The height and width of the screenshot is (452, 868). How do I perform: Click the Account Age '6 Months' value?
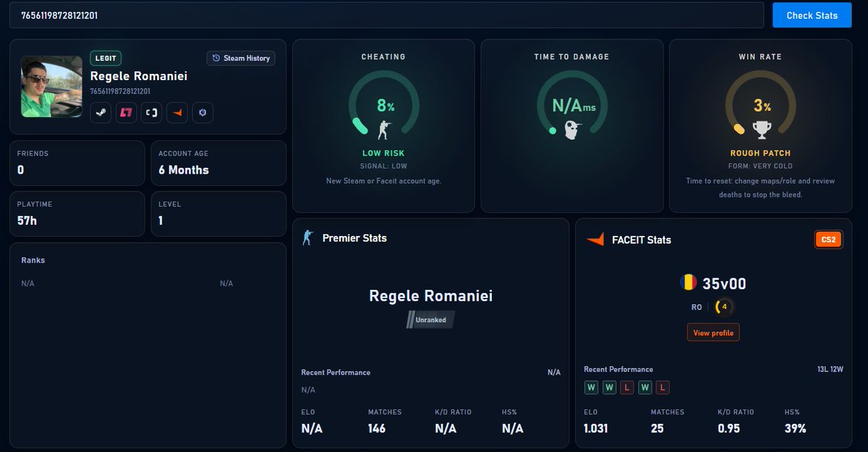(184, 170)
